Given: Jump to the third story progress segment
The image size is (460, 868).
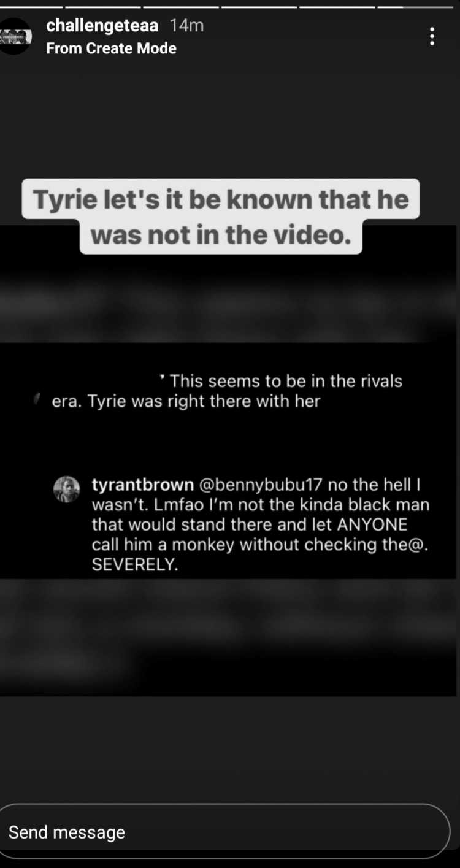Looking at the screenshot, I should 181,6.
